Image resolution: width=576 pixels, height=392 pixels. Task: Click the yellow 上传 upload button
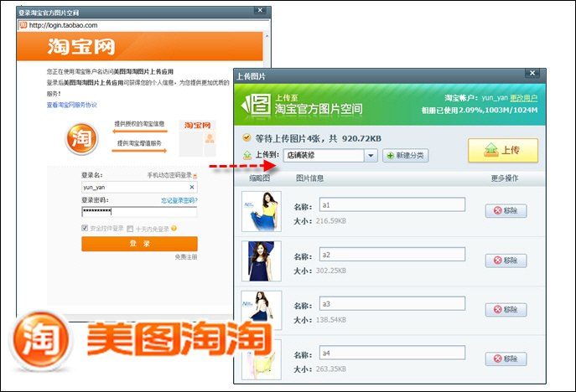pyautogui.click(x=502, y=150)
